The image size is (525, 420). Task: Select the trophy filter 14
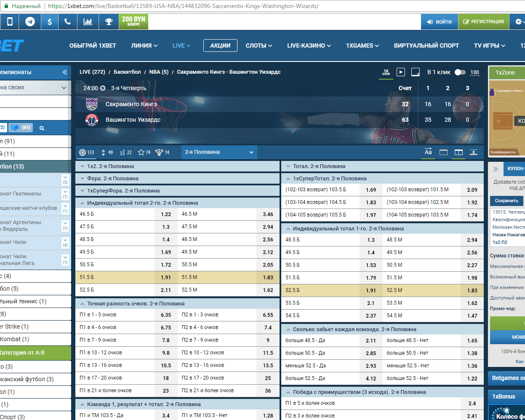[162, 152]
